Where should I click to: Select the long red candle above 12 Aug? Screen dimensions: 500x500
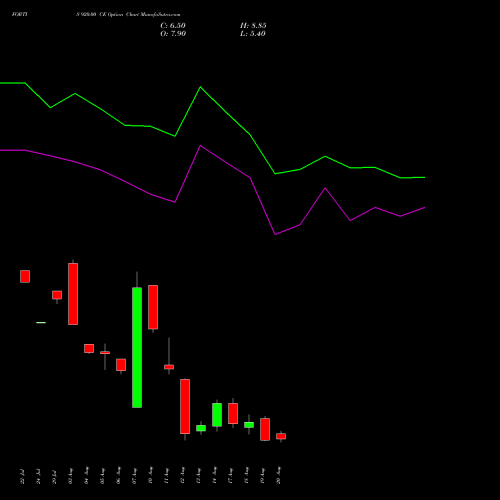click(185, 406)
